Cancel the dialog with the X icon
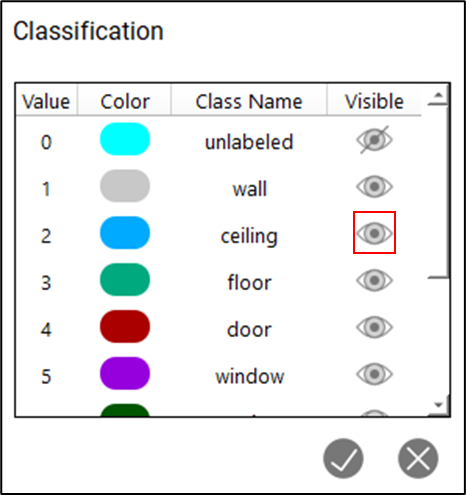The image size is (466, 495). [x=418, y=458]
